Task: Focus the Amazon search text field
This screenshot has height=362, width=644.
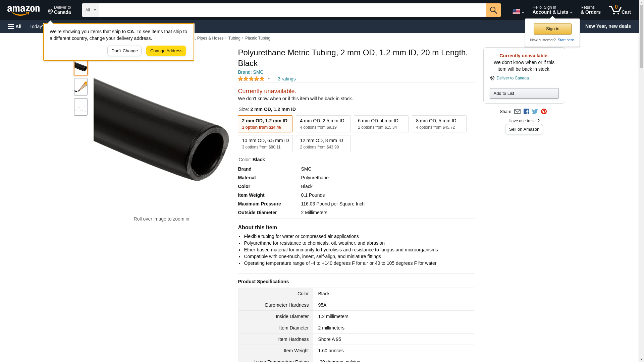Action: (292, 10)
